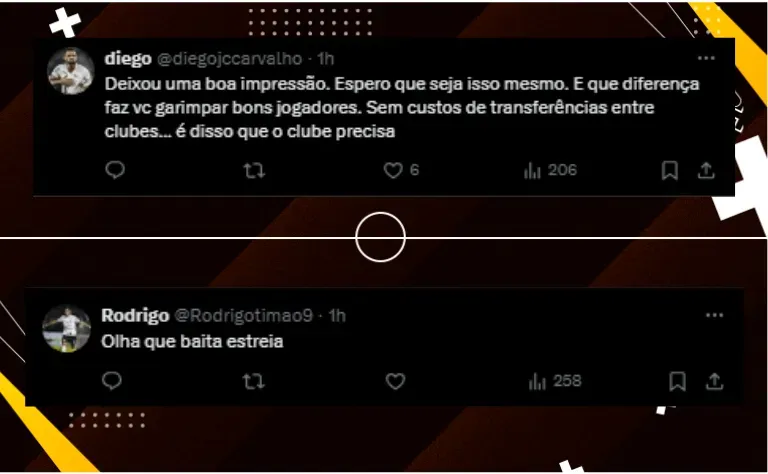View analytics showing 258 views
Image resolution: width=768 pixels, height=474 pixels.
tap(555, 381)
